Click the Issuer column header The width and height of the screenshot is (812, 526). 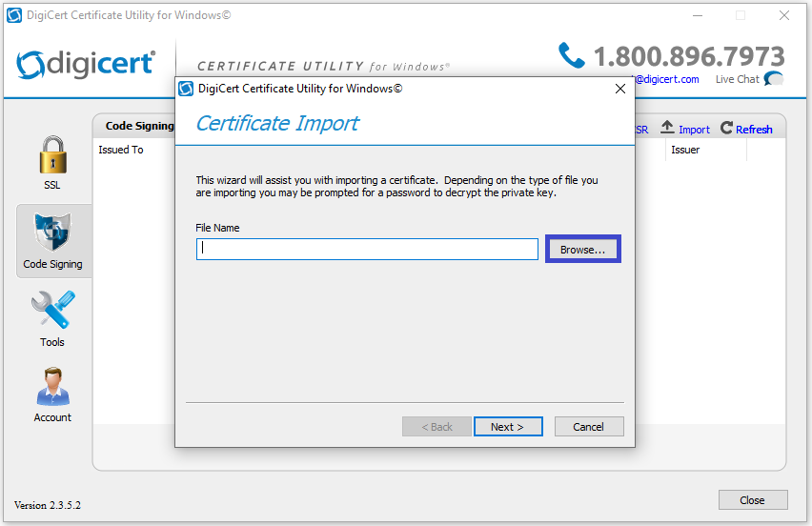click(x=685, y=150)
